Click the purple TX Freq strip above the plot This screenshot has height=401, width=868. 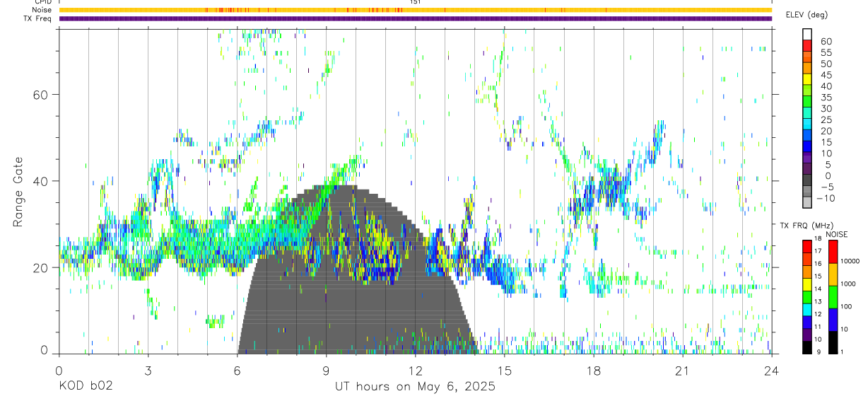pos(415,18)
